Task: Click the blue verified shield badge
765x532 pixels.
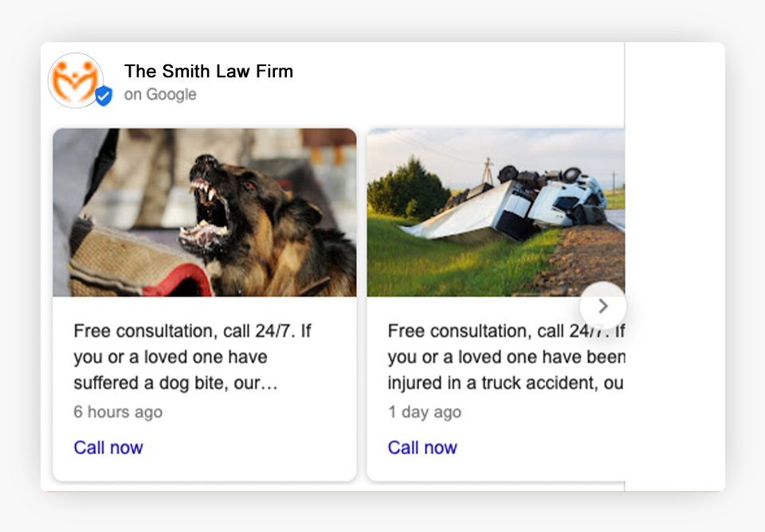Action: 104,96
